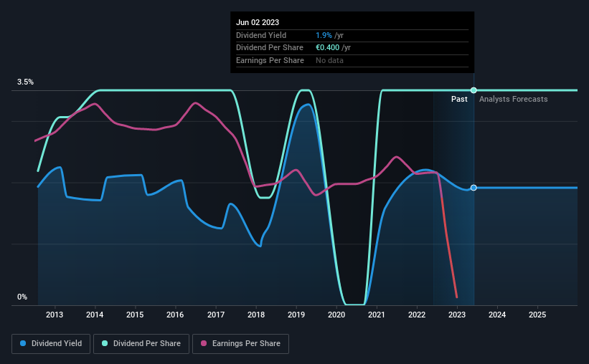Click the pink Earnings Per Share legend dot
589x364 pixels.
(x=204, y=343)
